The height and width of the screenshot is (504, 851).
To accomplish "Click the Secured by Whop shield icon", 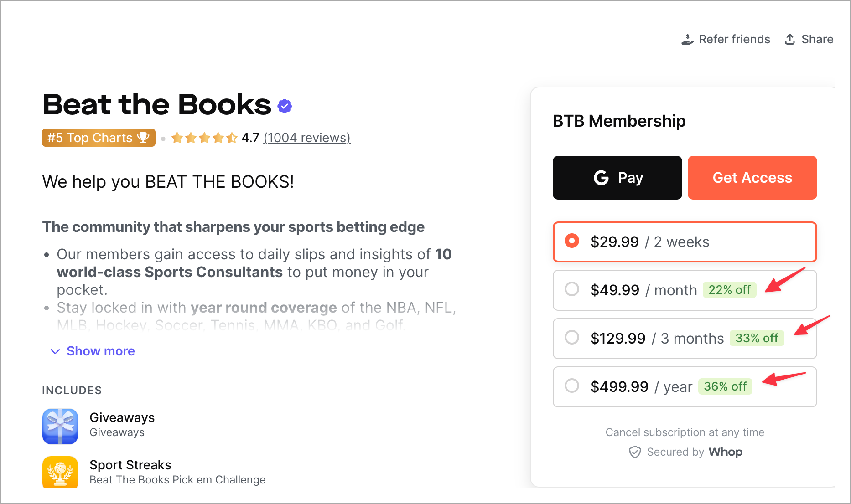I will click(635, 452).
